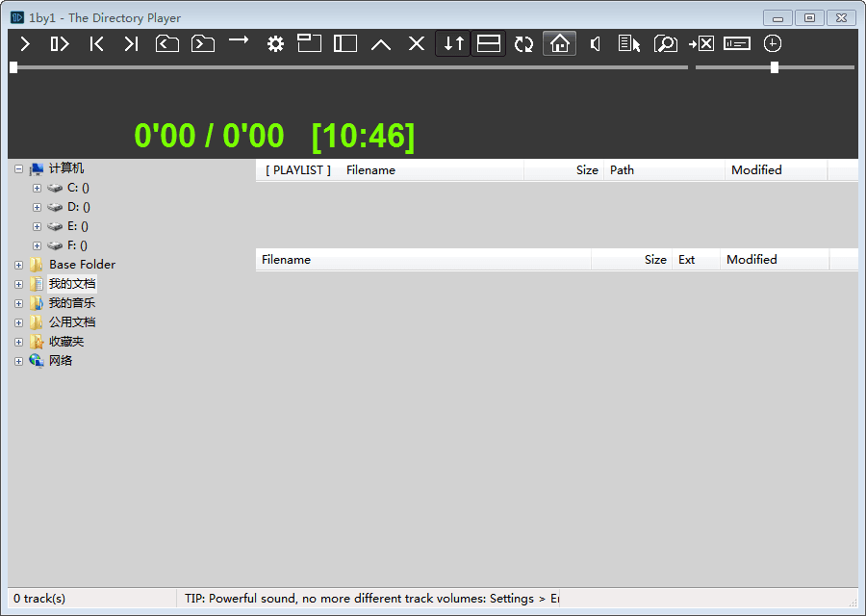Maximize the 1by1 window
Viewport: 866px width, 616px height.
(x=809, y=18)
